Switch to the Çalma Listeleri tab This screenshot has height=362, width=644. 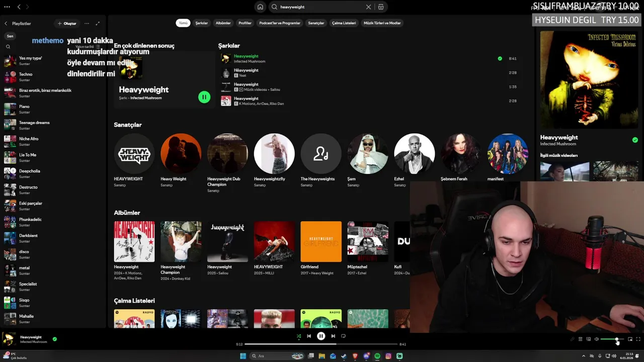click(x=344, y=23)
